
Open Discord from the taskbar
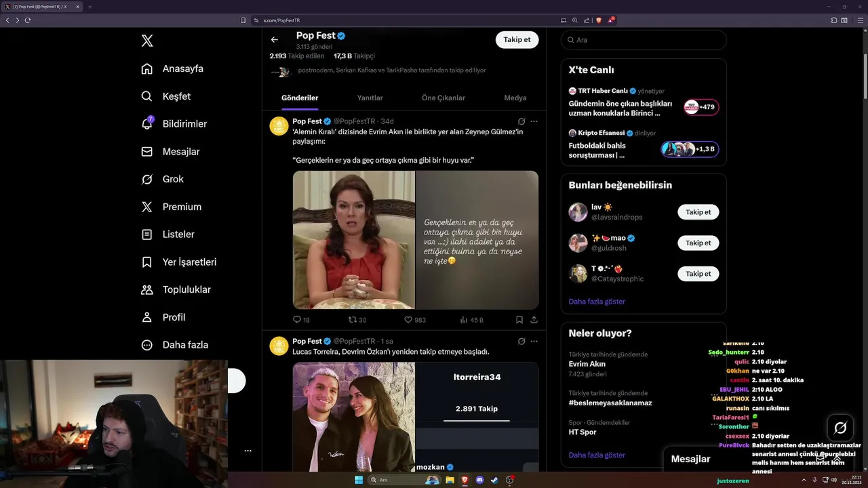tap(480, 480)
